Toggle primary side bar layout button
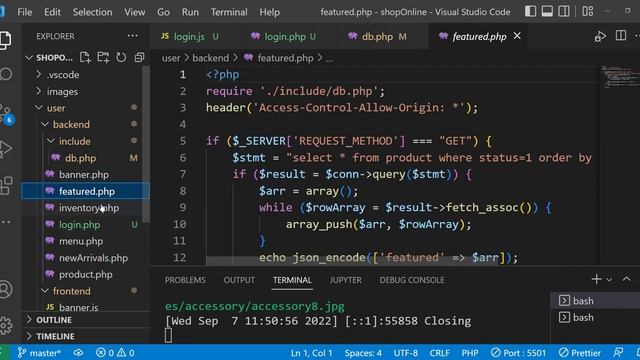The image size is (640, 360). coord(530,11)
